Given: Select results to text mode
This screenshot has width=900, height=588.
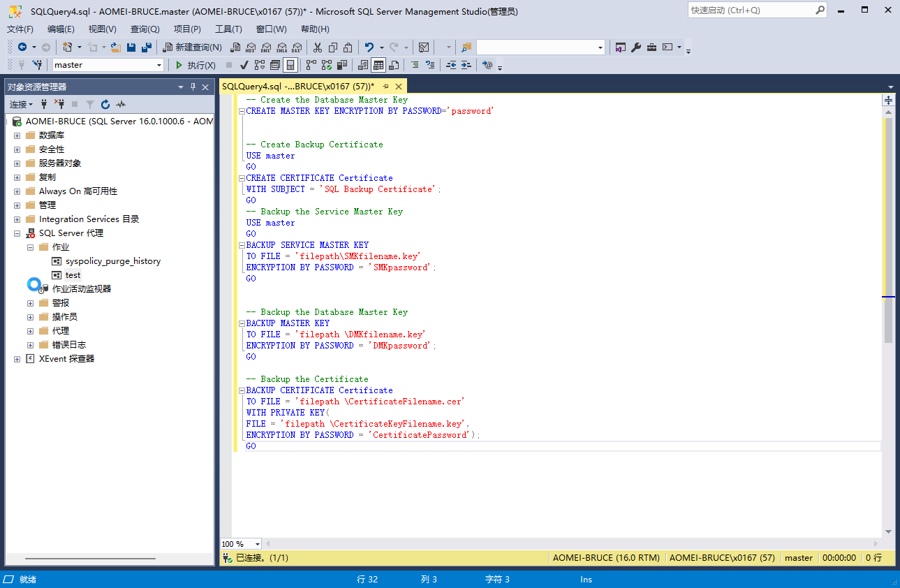Looking at the screenshot, I should coord(362,65).
